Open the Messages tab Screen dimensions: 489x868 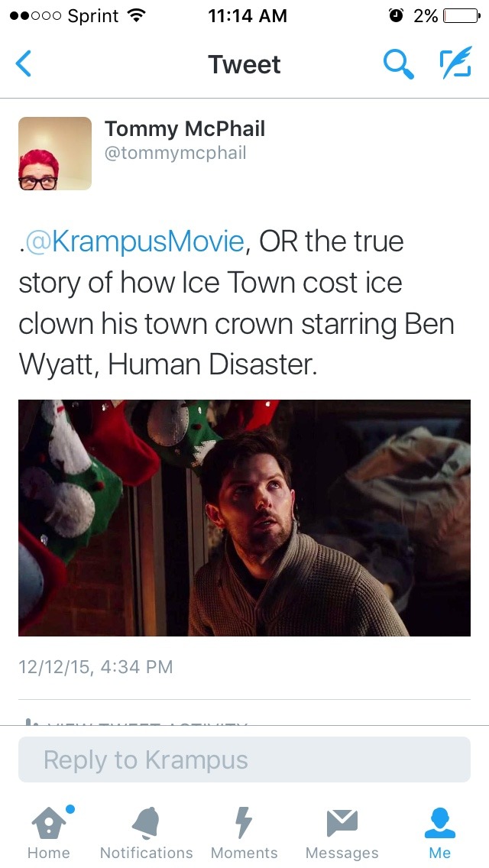point(342,831)
